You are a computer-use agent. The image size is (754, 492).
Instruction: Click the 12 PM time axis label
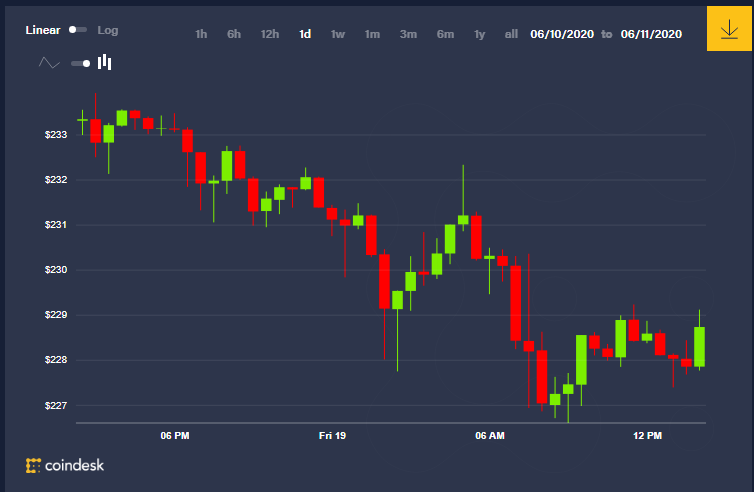(647, 436)
